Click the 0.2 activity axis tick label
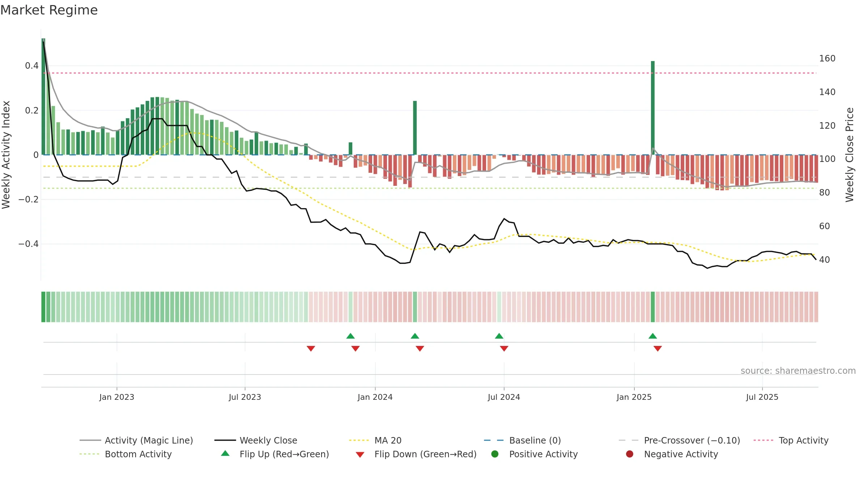868x488 pixels. pyautogui.click(x=31, y=110)
